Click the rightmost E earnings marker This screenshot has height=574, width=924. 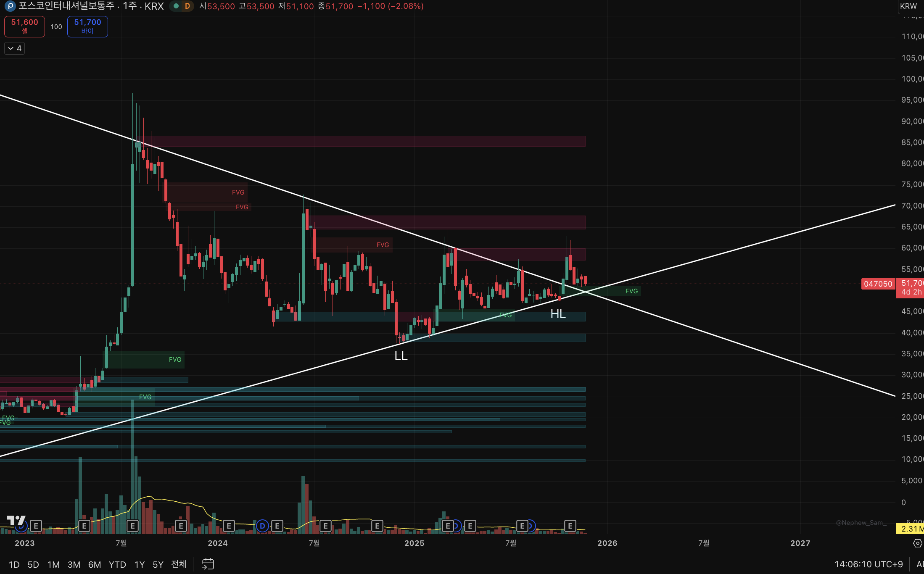pyautogui.click(x=570, y=526)
